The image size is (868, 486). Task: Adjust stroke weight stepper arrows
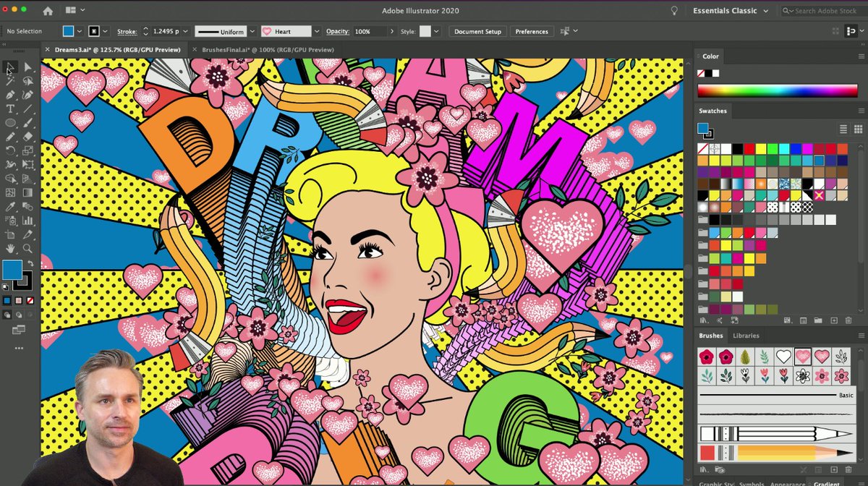click(145, 31)
